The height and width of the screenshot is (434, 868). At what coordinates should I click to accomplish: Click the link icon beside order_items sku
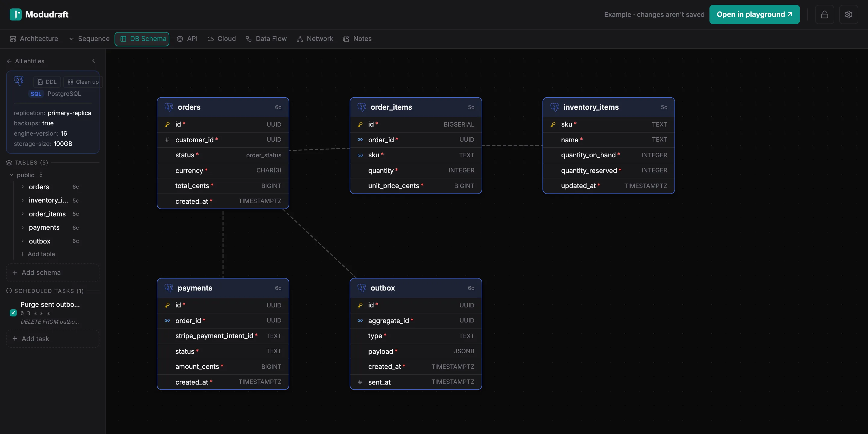[360, 155]
